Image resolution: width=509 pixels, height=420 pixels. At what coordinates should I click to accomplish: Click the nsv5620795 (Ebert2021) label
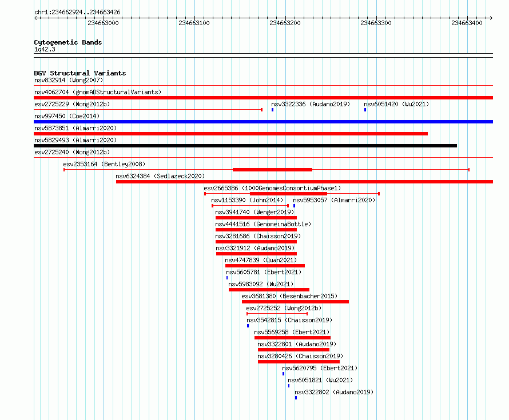click(x=320, y=368)
